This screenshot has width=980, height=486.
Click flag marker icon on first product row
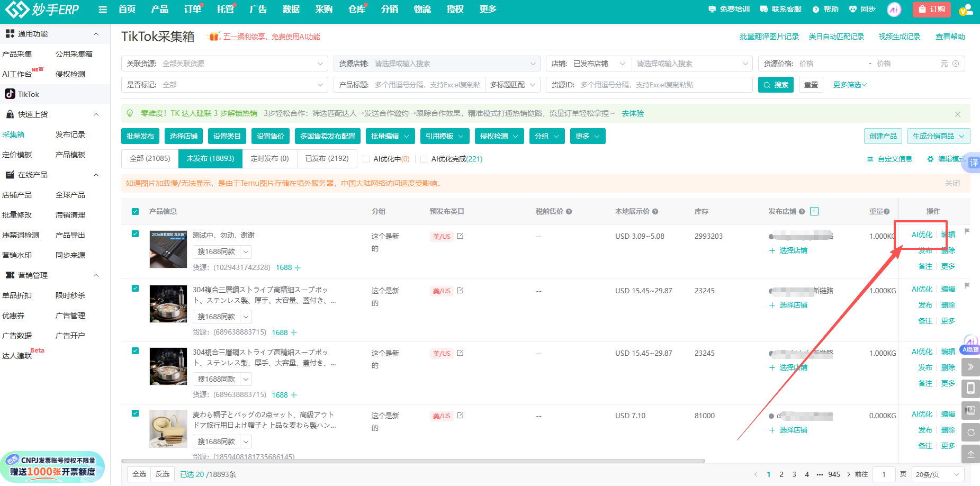click(967, 231)
